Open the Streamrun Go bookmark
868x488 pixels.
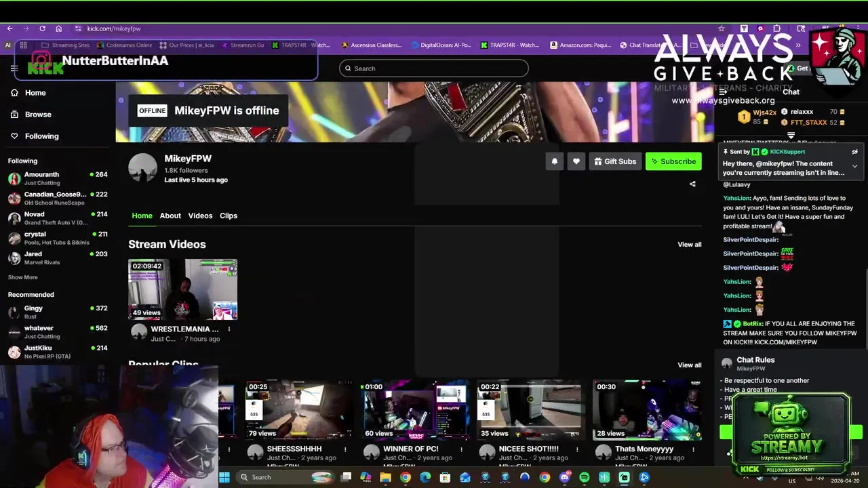tap(242, 45)
